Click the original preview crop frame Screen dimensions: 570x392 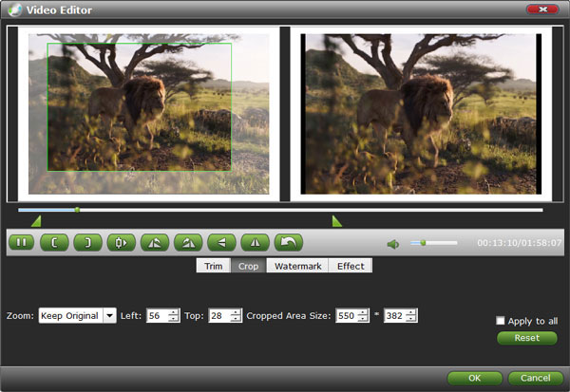140,107
